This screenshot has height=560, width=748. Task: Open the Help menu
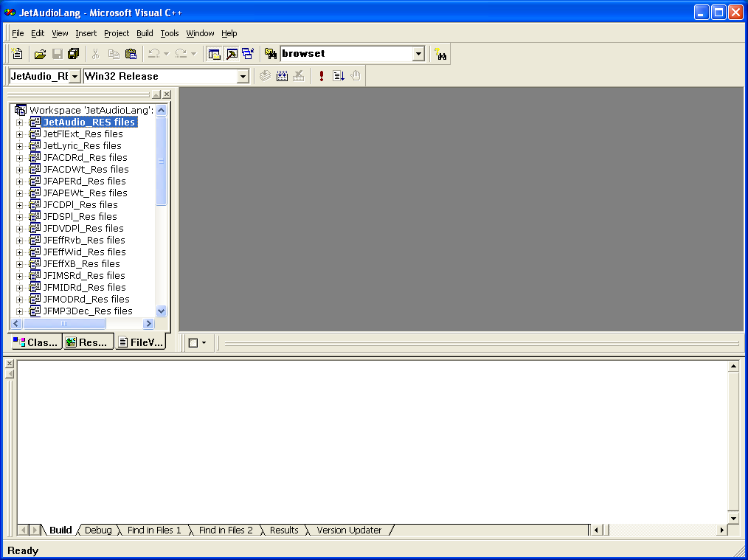229,33
